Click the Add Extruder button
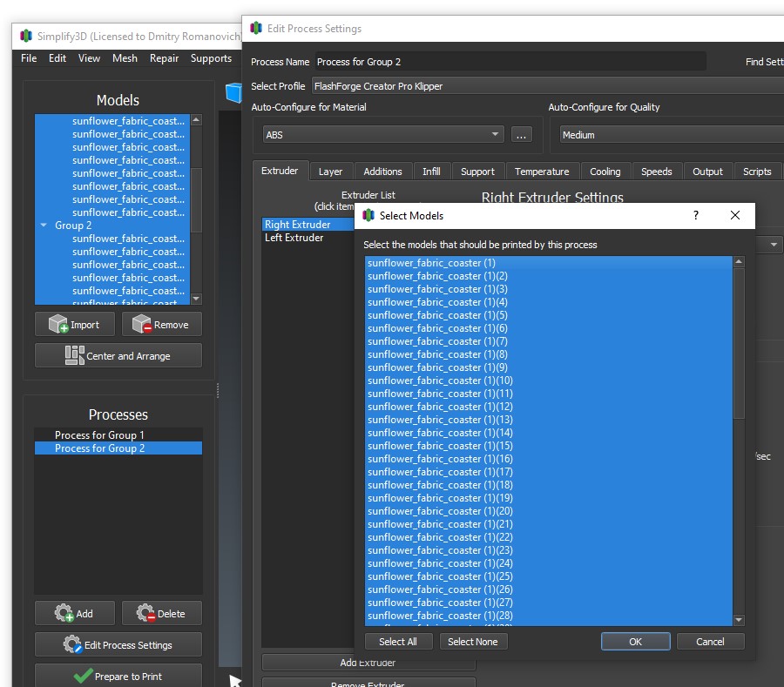 368,663
